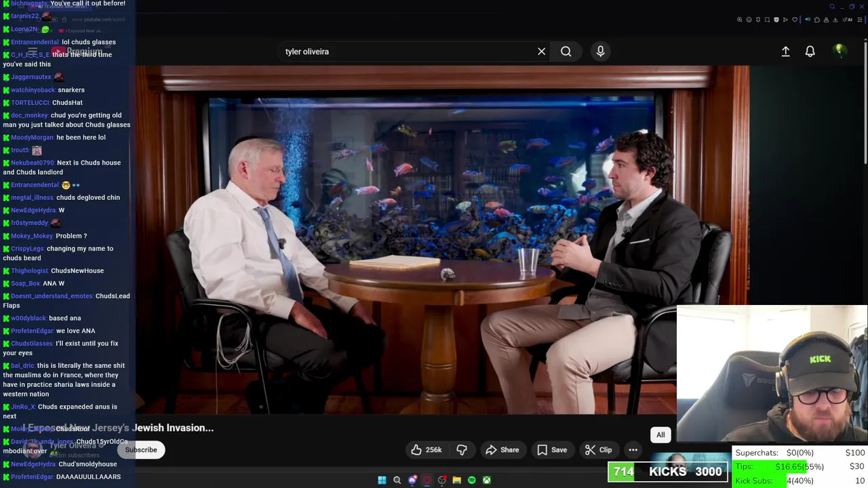Click the YouTube search magnifier button

(566, 52)
